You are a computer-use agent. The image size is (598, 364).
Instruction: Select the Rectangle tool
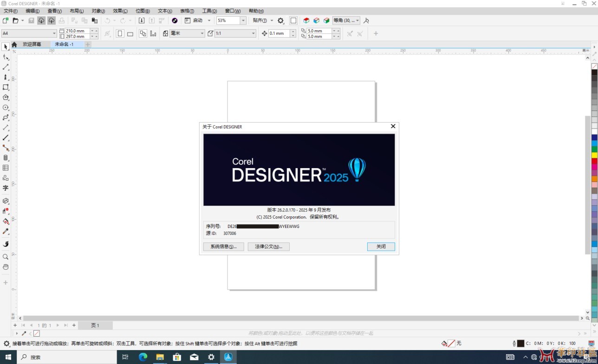pyautogui.click(x=6, y=87)
